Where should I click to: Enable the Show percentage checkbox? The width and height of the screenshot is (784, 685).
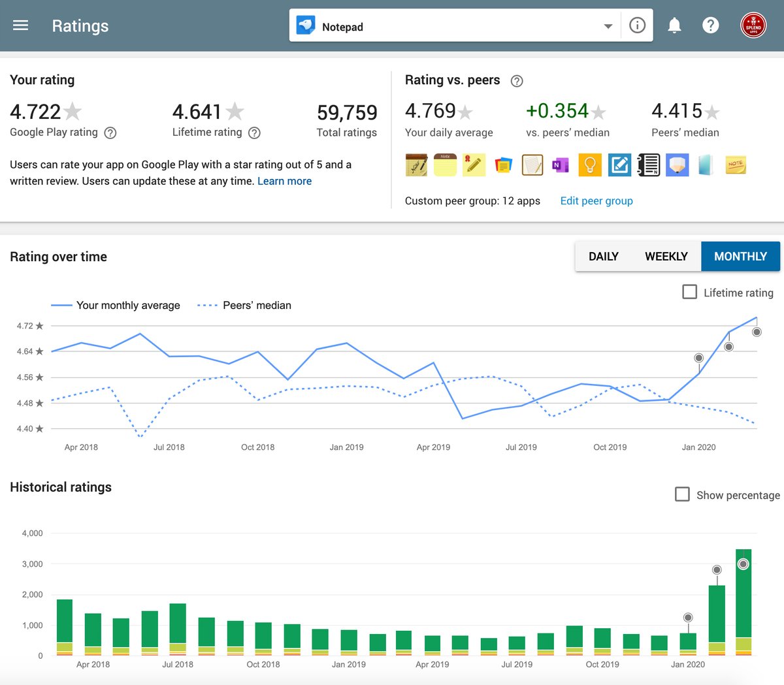coord(682,494)
